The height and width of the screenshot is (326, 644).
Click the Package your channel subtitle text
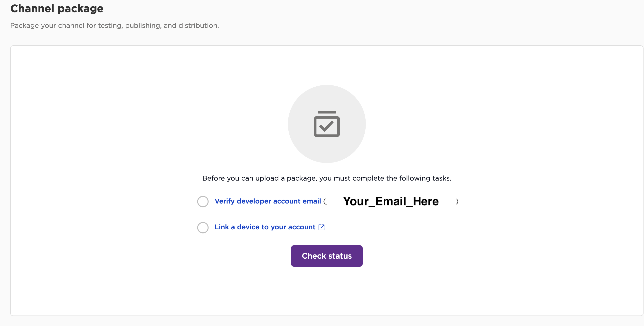click(114, 25)
